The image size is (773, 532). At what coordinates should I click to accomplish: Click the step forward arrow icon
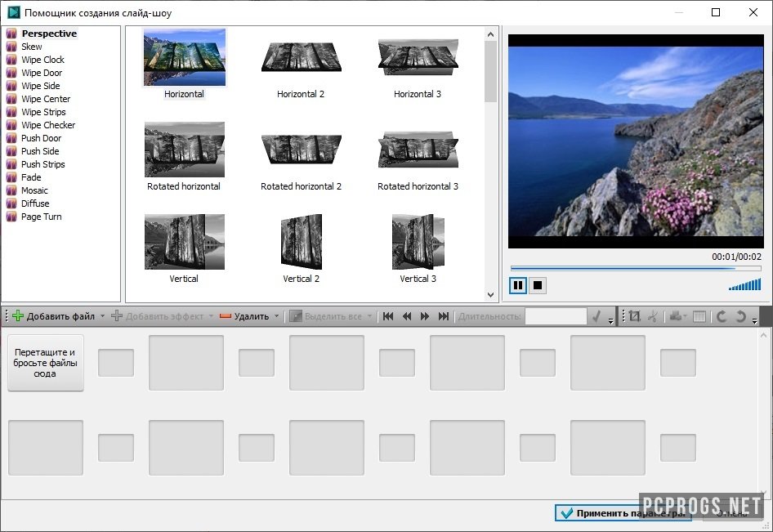425,316
